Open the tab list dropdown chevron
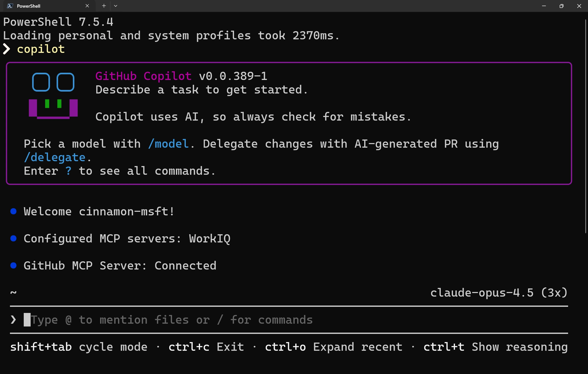Screen dimensions: 588x374 tap(116, 6)
